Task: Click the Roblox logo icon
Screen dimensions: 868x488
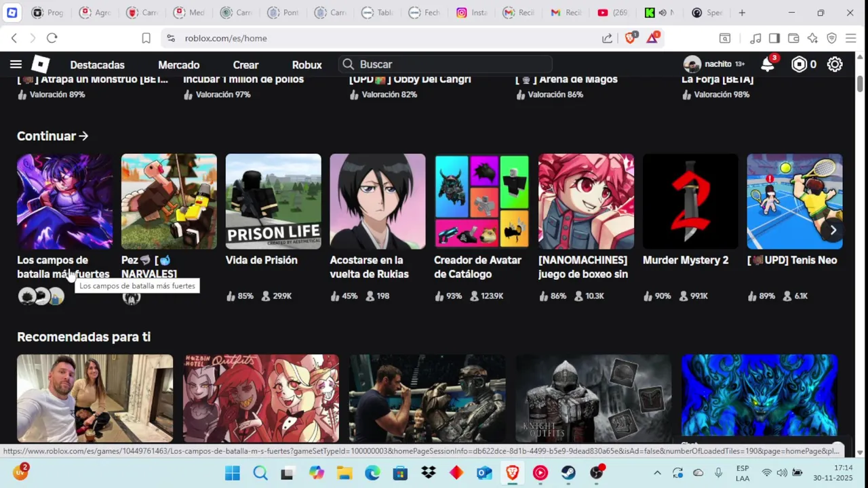Action: pos(41,64)
